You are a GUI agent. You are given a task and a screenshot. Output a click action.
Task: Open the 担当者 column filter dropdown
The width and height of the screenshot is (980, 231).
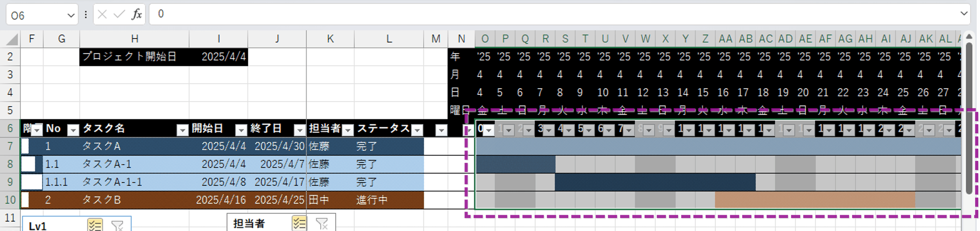(348, 130)
